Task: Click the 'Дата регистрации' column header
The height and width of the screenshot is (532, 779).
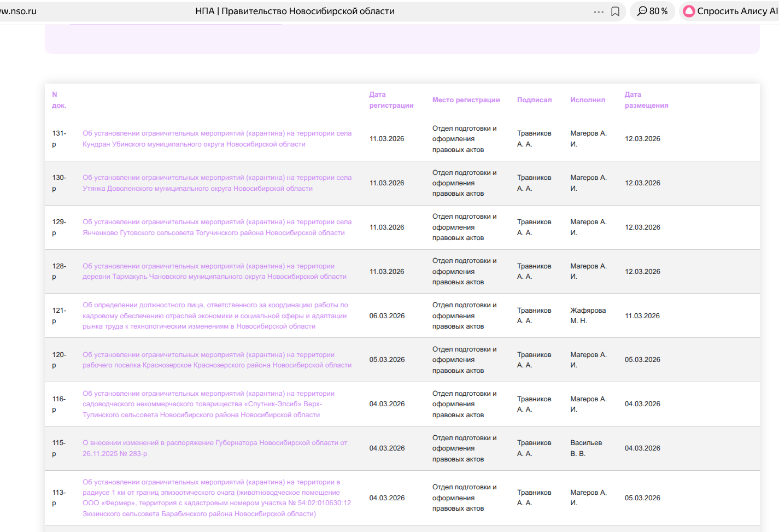Action: tap(391, 100)
